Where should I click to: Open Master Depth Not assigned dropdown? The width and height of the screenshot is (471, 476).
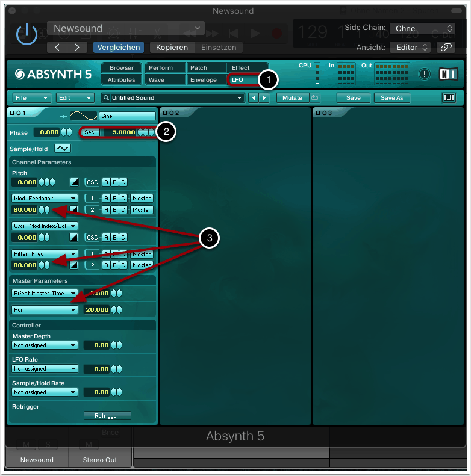click(45, 345)
